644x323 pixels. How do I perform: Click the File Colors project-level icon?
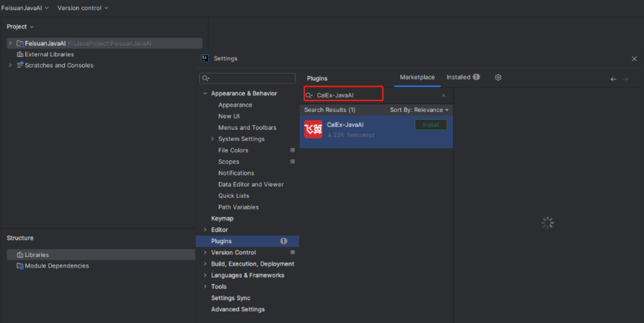tap(293, 150)
